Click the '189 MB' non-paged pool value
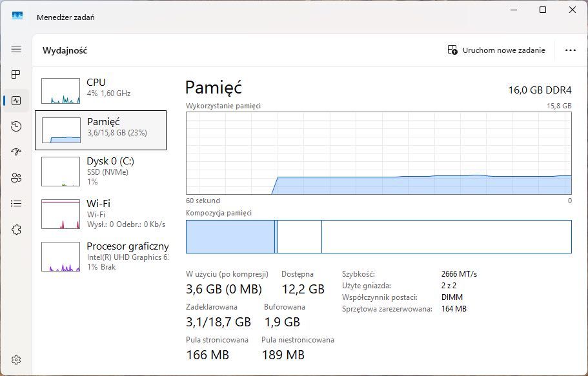The height and width of the screenshot is (376, 588). [283, 355]
